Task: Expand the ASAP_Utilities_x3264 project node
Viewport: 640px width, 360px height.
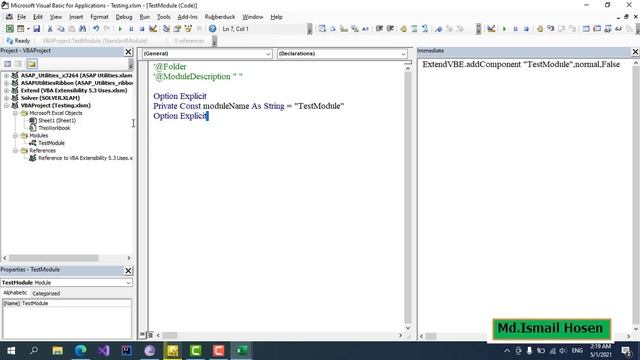Action: 6,76
